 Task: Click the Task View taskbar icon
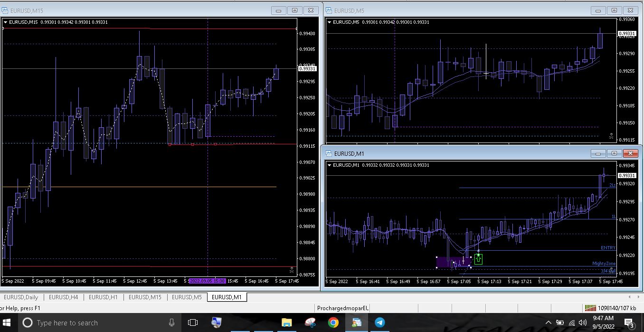click(192, 323)
